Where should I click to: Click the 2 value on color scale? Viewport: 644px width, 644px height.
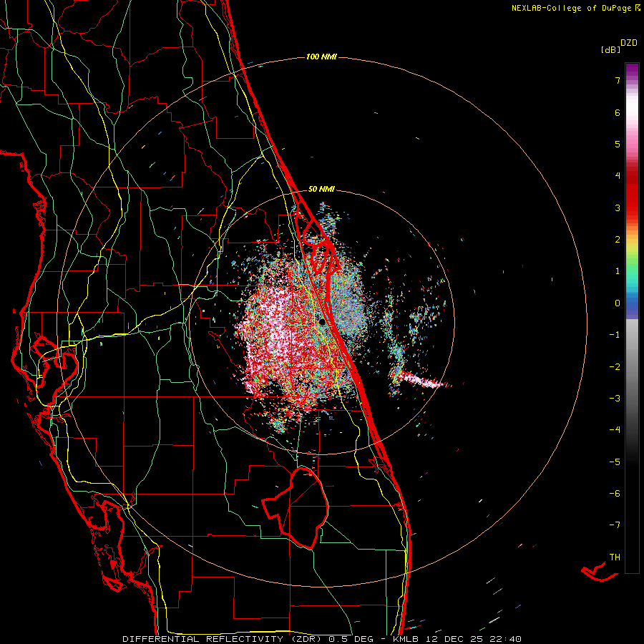point(618,240)
